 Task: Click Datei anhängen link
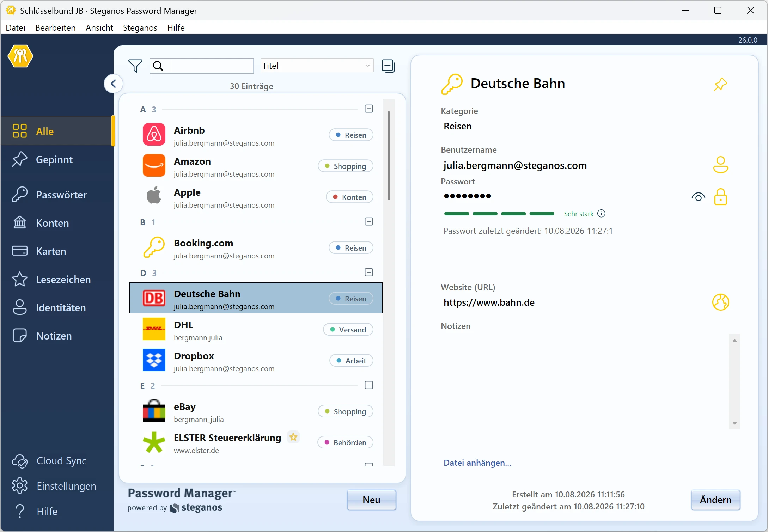tap(477, 463)
